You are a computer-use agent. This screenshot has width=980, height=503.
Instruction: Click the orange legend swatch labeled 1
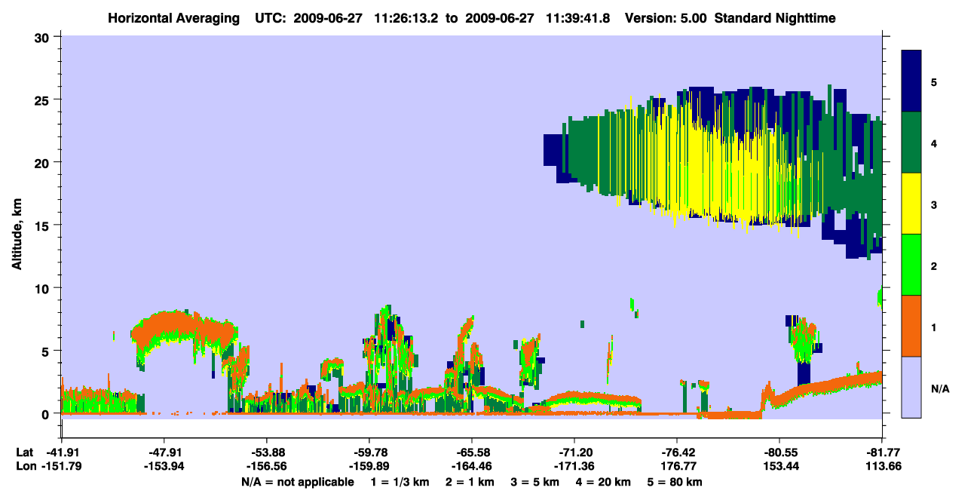tap(911, 325)
